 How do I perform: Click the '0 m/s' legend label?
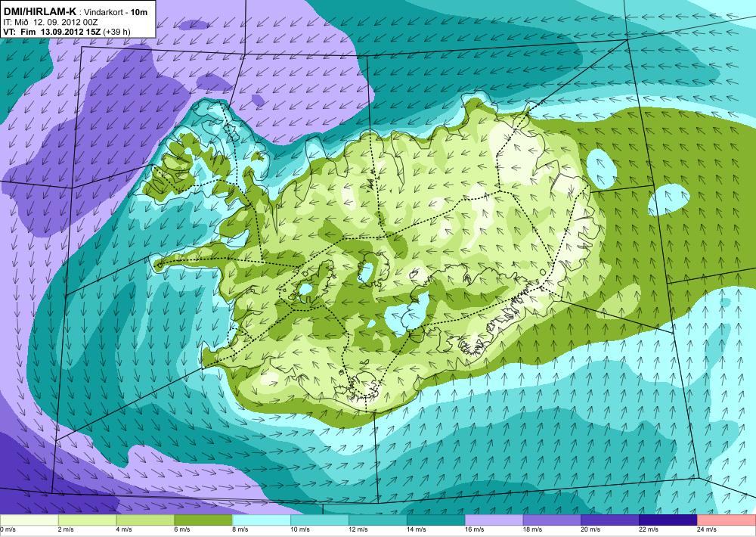pyautogui.click(x=8, y=529)
